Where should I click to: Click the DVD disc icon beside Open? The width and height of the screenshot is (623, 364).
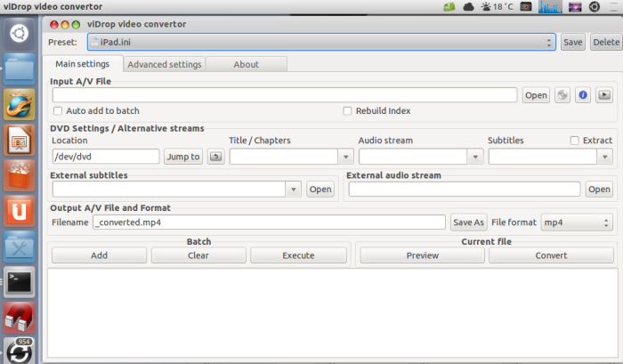(562, 95)
